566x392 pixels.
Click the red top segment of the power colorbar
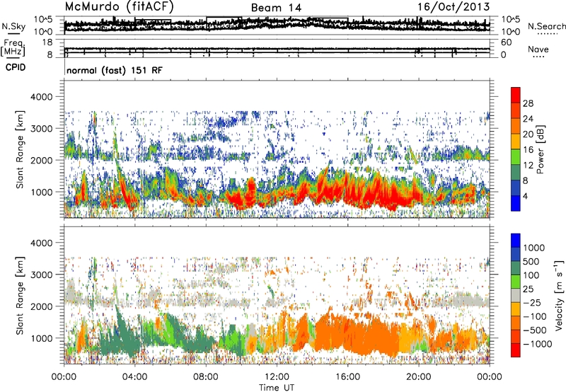(516, 95)
